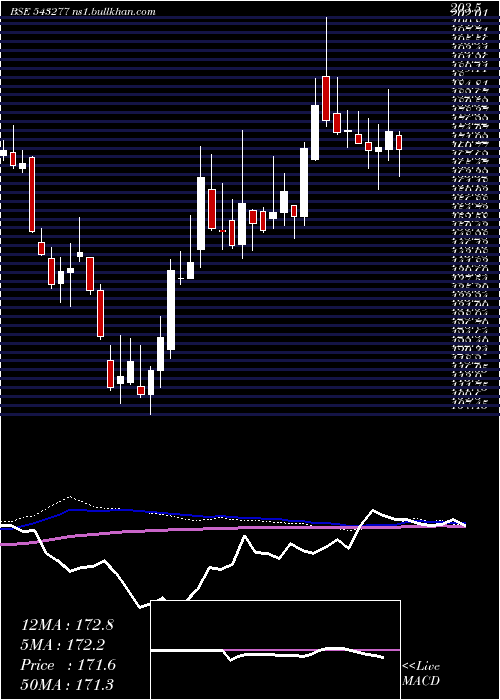Click the BSE 543277 ns1.bullkhan.com header text
This screenshot has height=700, width=500.
(83, 12)
